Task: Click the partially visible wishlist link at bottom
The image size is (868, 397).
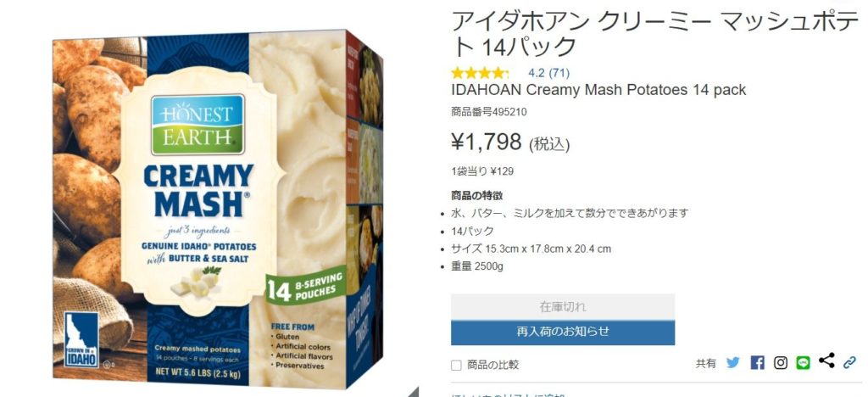Action: (x=509, y=394)
